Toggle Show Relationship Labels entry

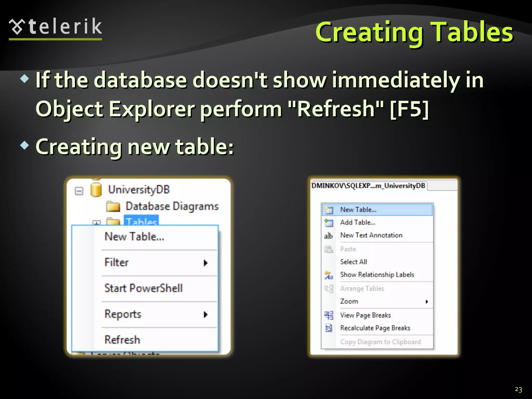pos(377,274)
